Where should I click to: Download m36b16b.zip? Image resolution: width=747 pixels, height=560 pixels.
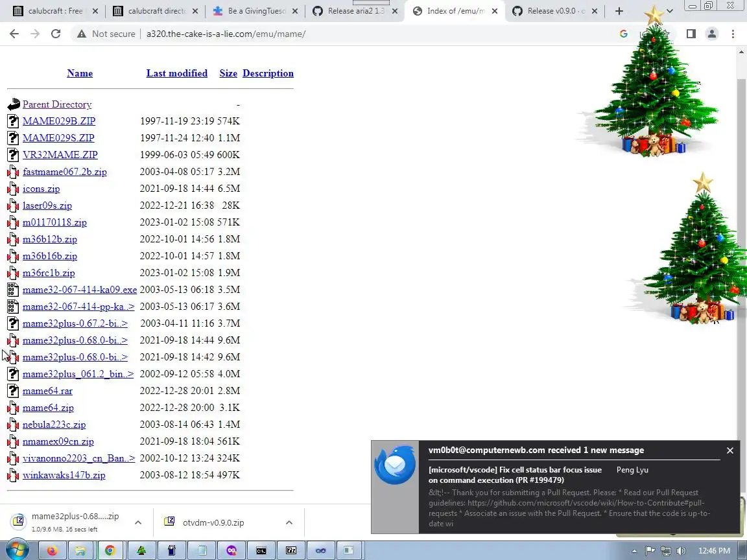coord(49,256)
